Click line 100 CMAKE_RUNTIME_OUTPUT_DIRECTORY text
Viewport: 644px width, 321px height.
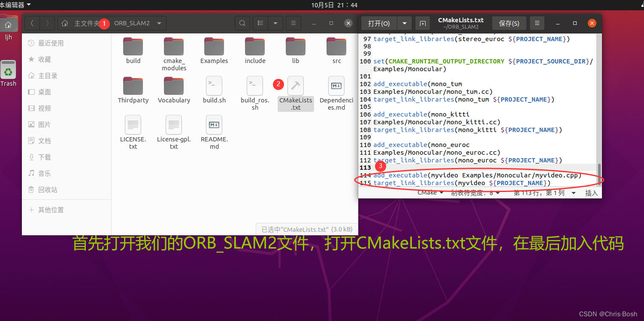446,61
